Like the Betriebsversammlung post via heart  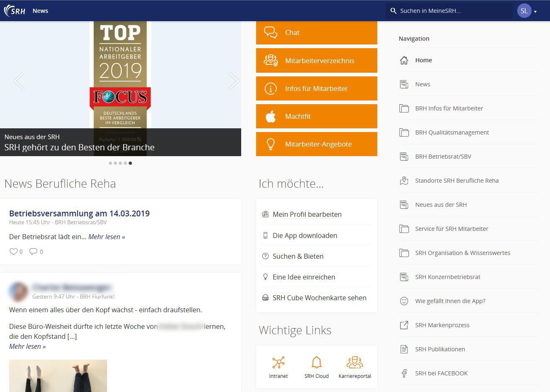pos(14,251)
